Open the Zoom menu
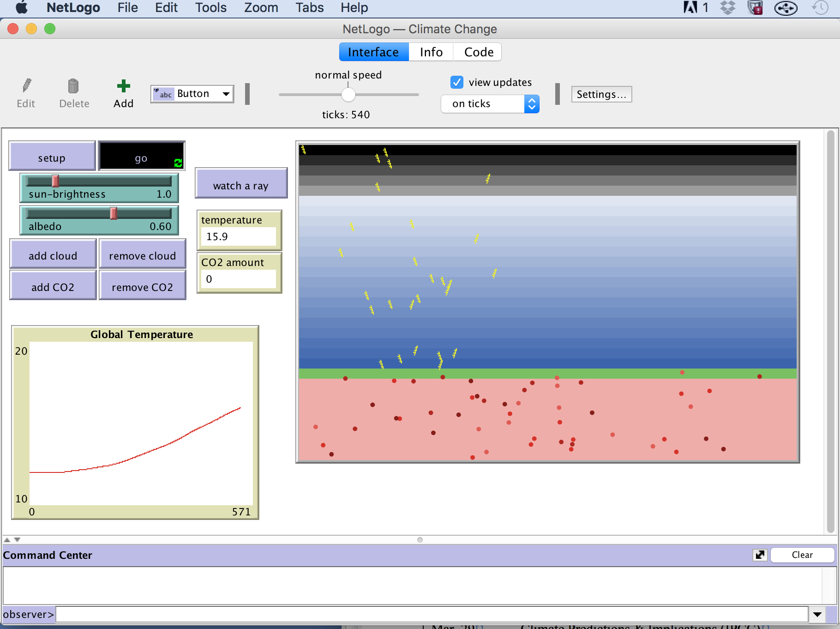 pyautogui.click(x=261, y=7)
